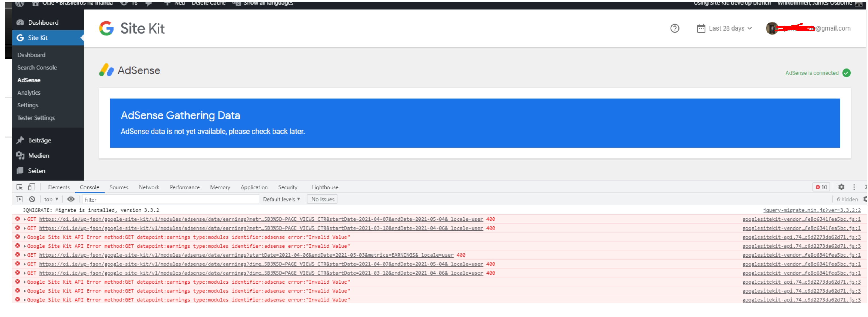
Task: Click the No Issues button
Action: [322, 199]
